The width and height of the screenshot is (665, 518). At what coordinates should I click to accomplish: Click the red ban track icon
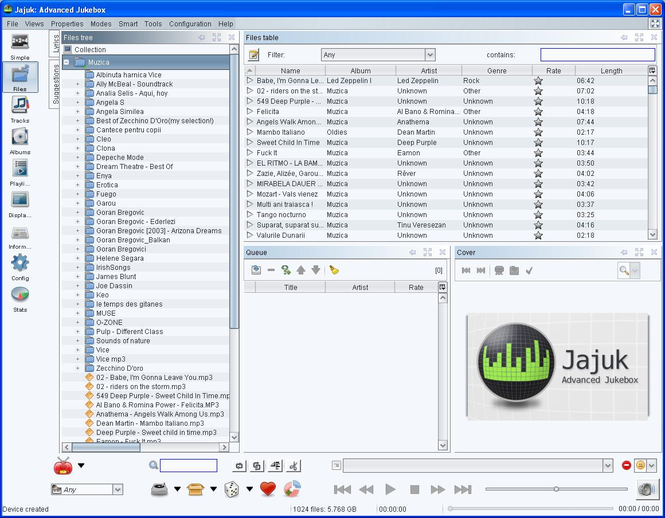tap(626, 465)
